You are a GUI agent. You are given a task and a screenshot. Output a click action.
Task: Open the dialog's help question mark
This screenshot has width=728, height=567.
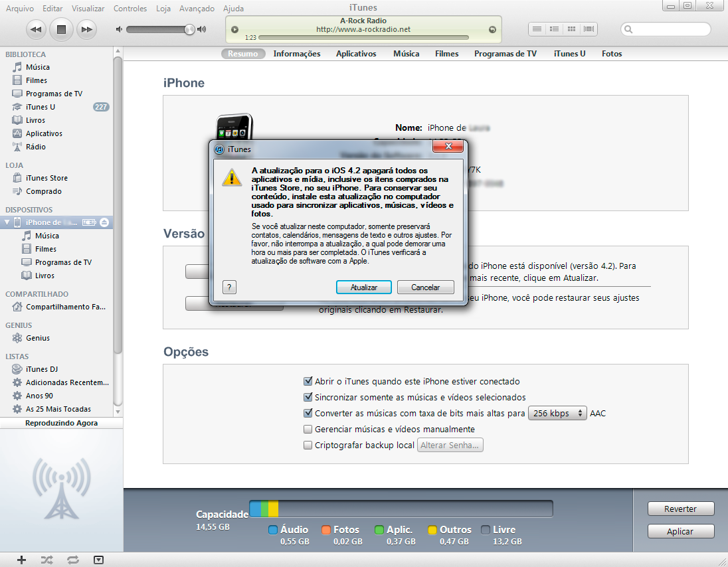pyautogui.click(x=229, y=287)
